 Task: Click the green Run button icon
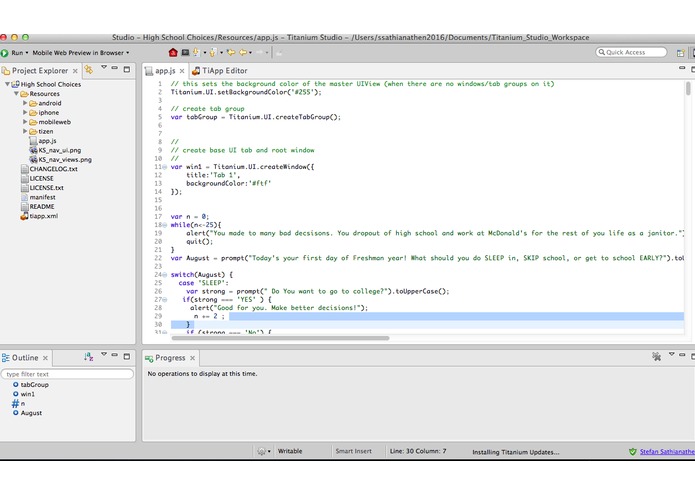pyautogui.click(x=4, y=53)
